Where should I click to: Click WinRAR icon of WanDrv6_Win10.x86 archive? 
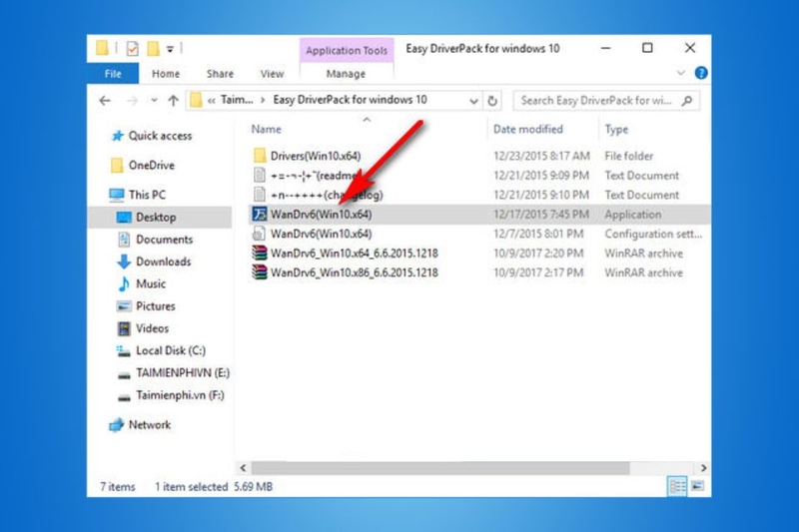[x=260, y=272]
